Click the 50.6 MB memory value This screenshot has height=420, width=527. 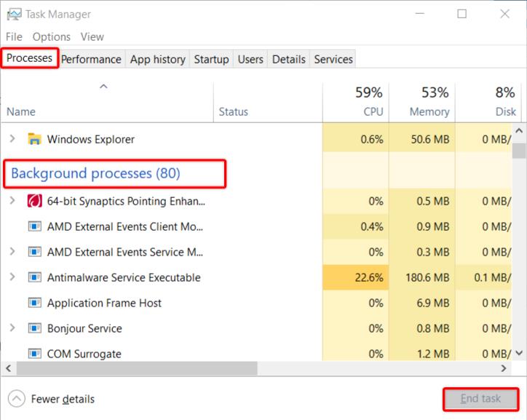(430, 139)
